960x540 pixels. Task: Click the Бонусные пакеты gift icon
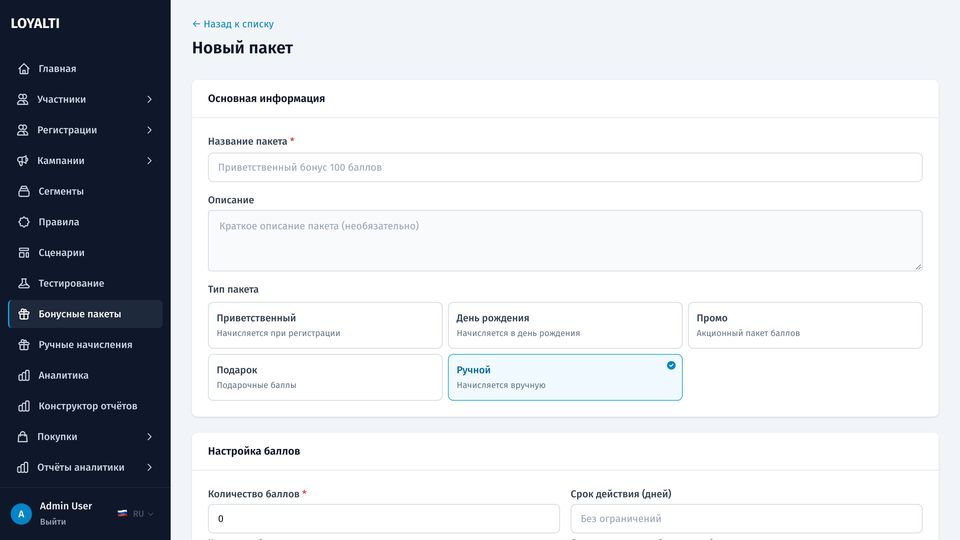pyautogui.click(x=24, y=314)
